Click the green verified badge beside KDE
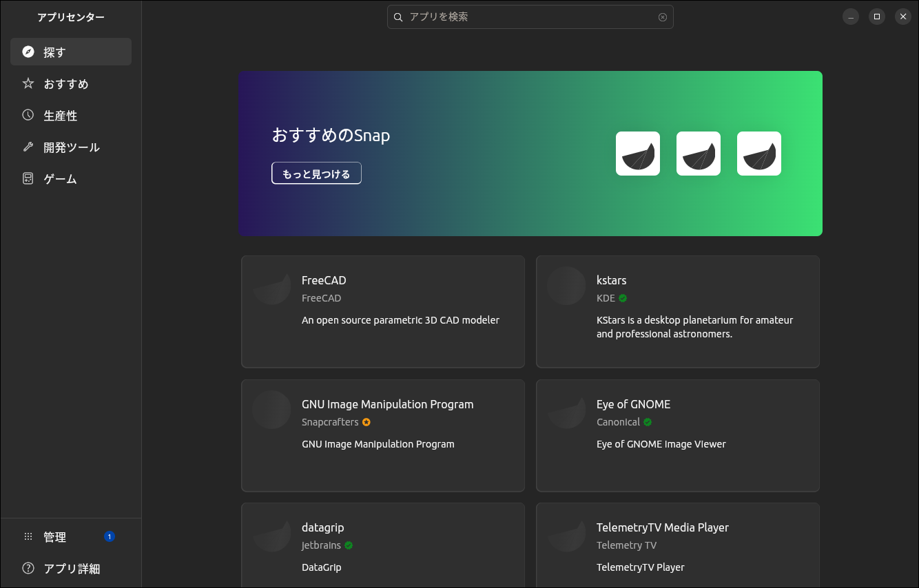Image resolution: width=919 pixels, height=588 pixels. pos(623,298)
